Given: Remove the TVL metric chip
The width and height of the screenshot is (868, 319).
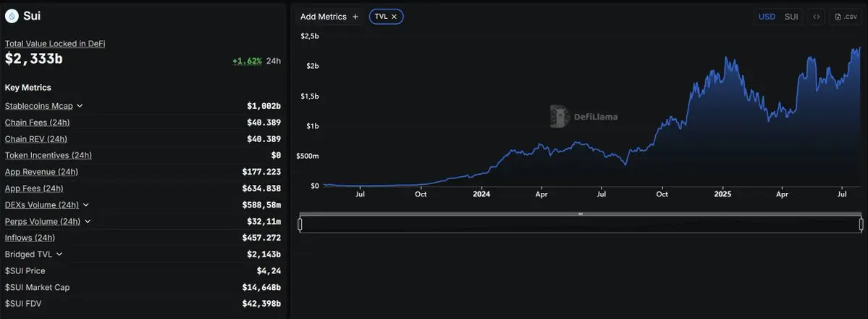Looking at the screenshot, I should click(394, 17).
